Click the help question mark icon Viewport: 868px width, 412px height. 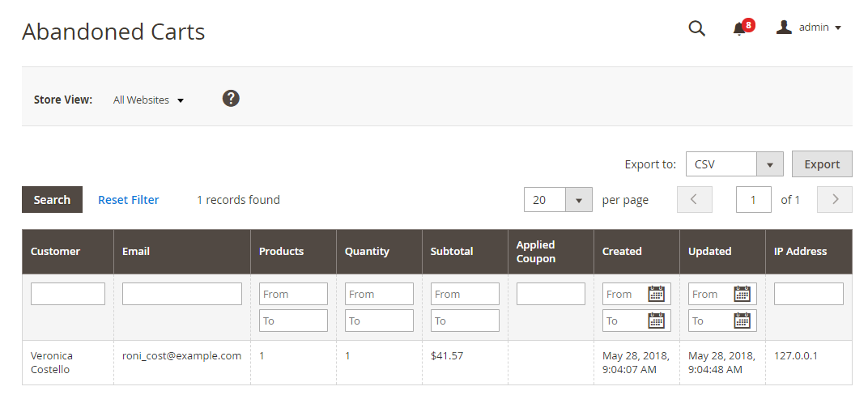point(231,99)
